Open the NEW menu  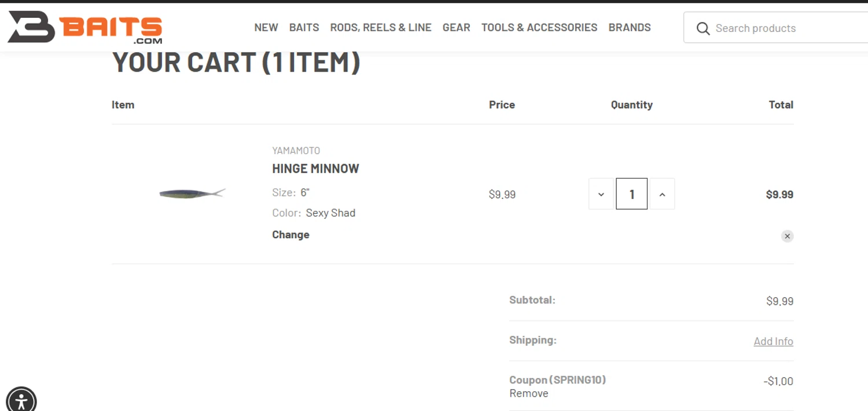tap(266, 28)
